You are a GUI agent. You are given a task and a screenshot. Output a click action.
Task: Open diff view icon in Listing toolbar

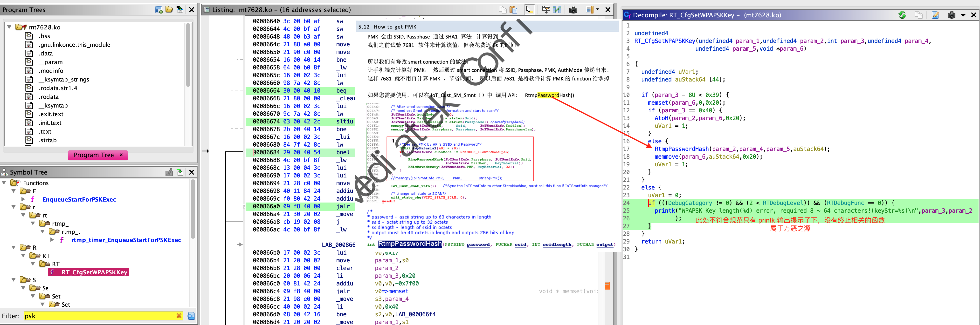(x=557, y=9)
